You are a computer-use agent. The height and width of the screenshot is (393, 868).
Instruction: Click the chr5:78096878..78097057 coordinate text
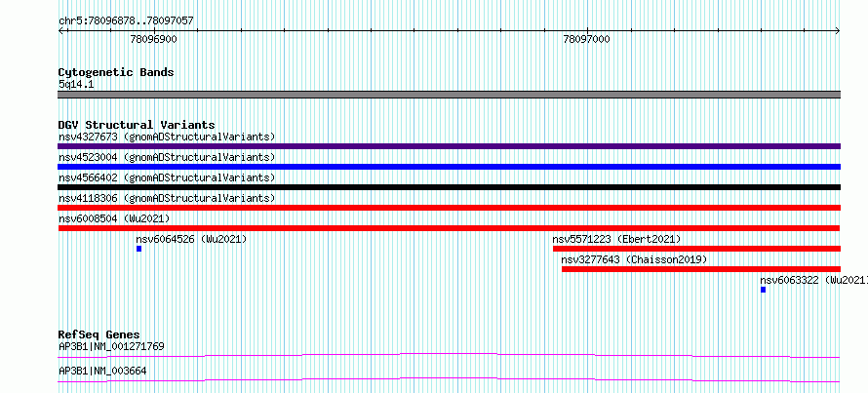(126, 21)
